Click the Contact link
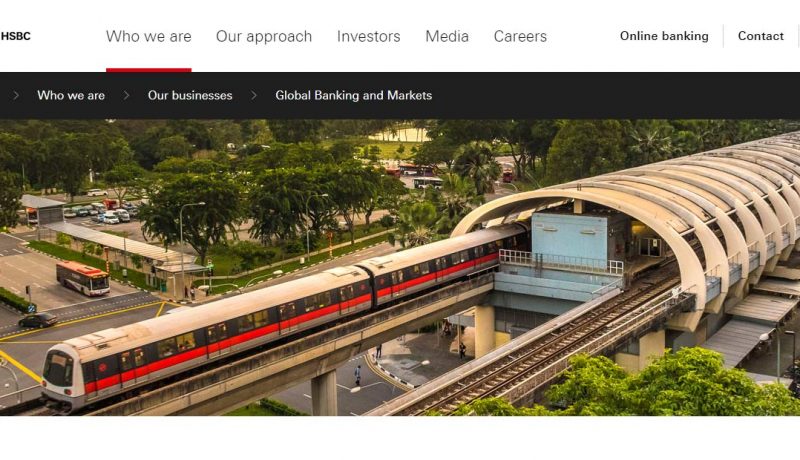Image resolution: width=800 pixels, height=460 pixels. pos(760,36)
